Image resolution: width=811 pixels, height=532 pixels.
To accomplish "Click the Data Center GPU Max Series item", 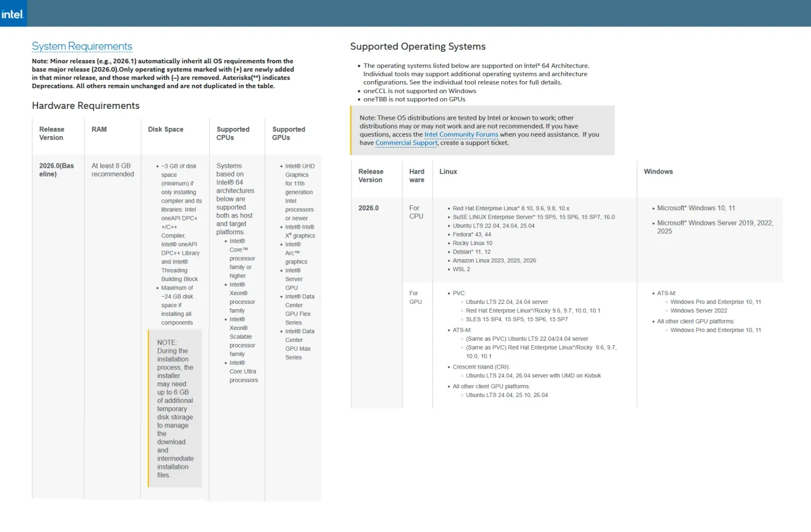I will click(300, 344).
